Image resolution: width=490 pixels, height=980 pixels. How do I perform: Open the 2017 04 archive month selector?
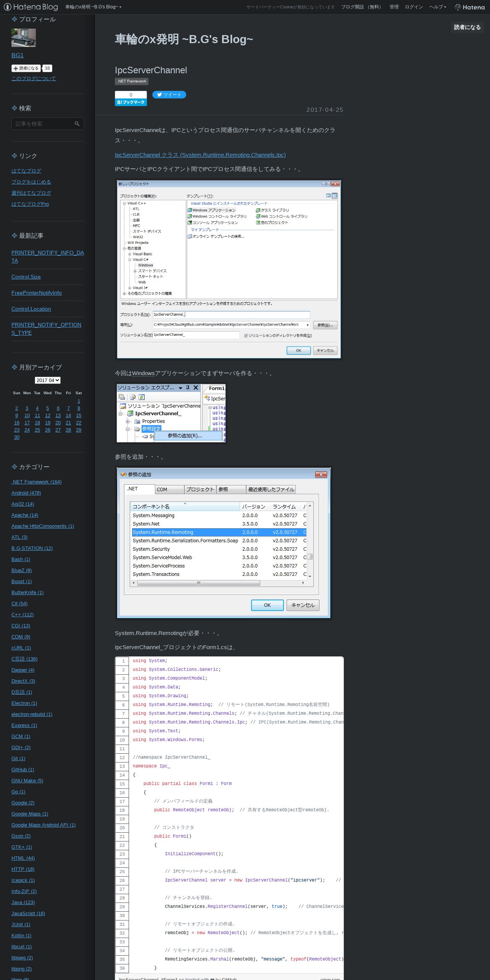pos(48,380)
